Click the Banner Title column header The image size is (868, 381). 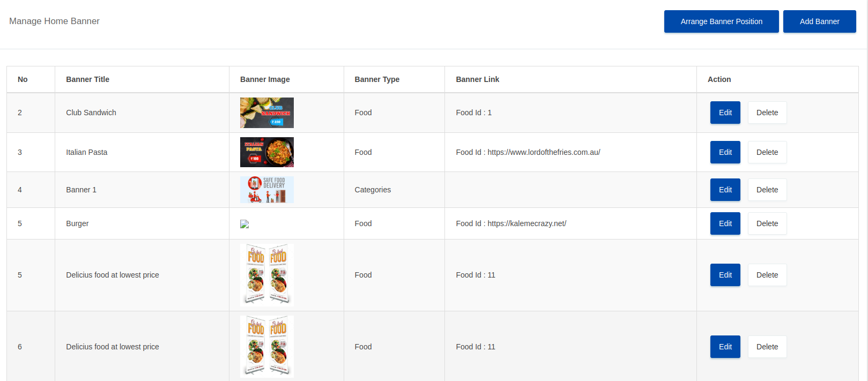coord(87,79)
